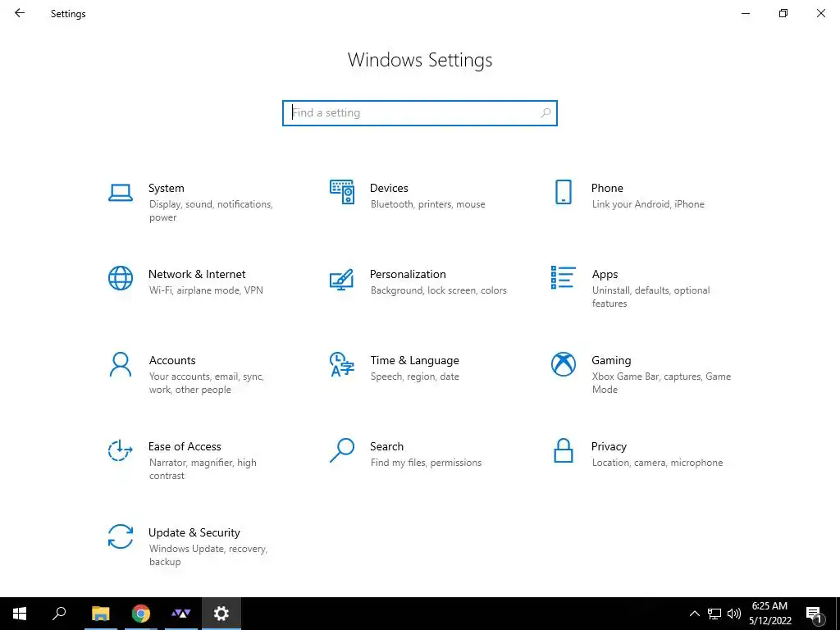This screenshot has height=630, width=840.
Task: Click 'Bluetooth, printers, mouse' description
Action: tap(427, 204)
